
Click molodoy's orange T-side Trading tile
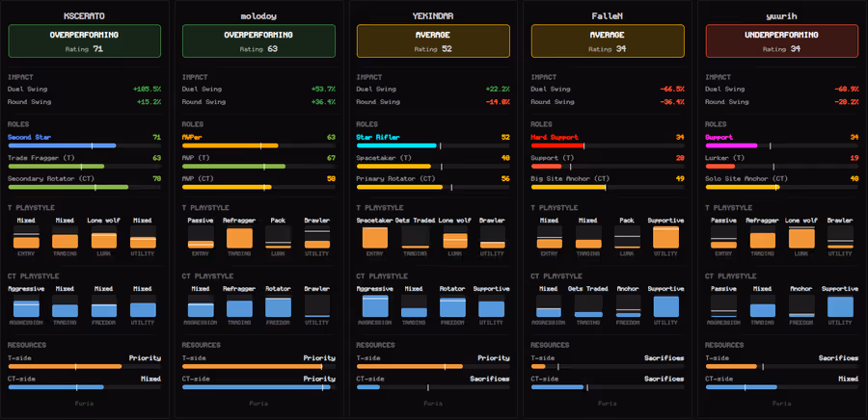click(x=239, y=238)
